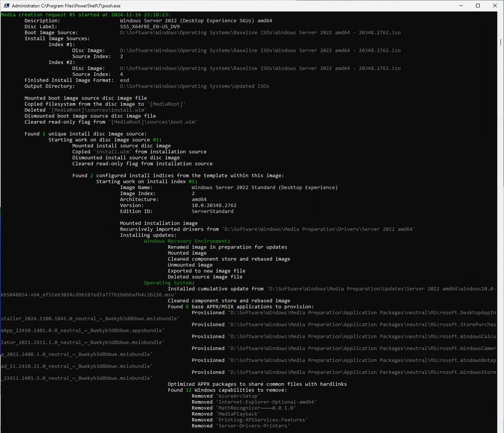
Task: Click 'Found 1 unique install disc image source:'
Action: point(86,134)
